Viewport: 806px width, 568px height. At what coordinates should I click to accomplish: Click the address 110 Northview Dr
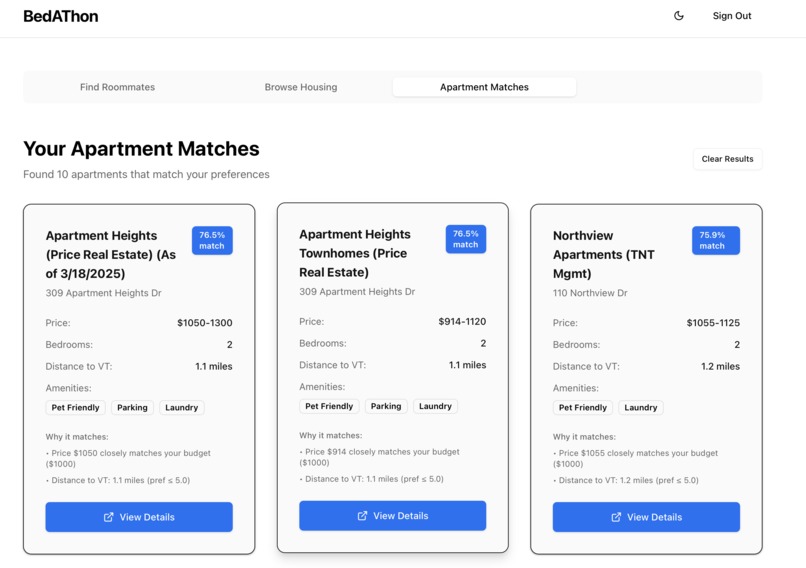pyautogui.click(x=590, y=293)
